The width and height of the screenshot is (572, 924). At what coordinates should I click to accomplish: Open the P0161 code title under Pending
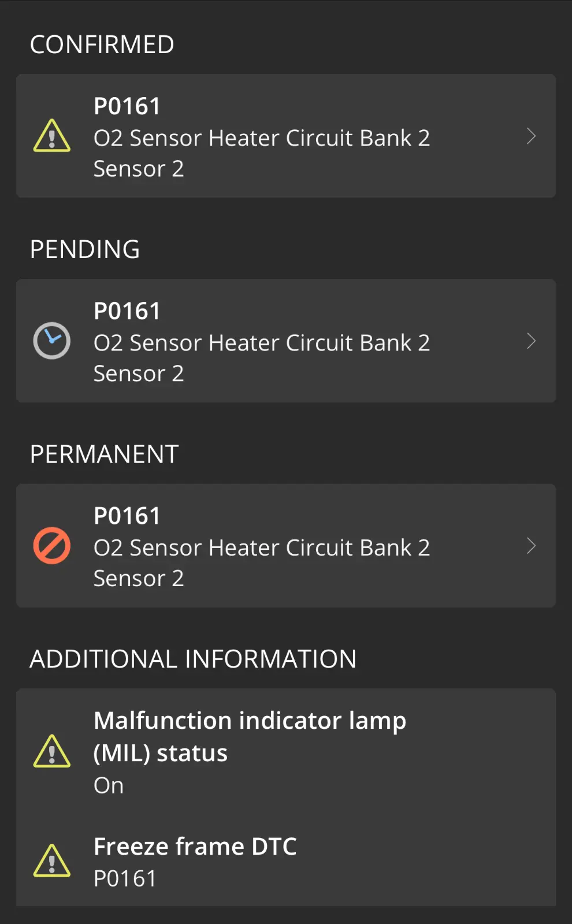pyautogui.click(x=127, y=311)
